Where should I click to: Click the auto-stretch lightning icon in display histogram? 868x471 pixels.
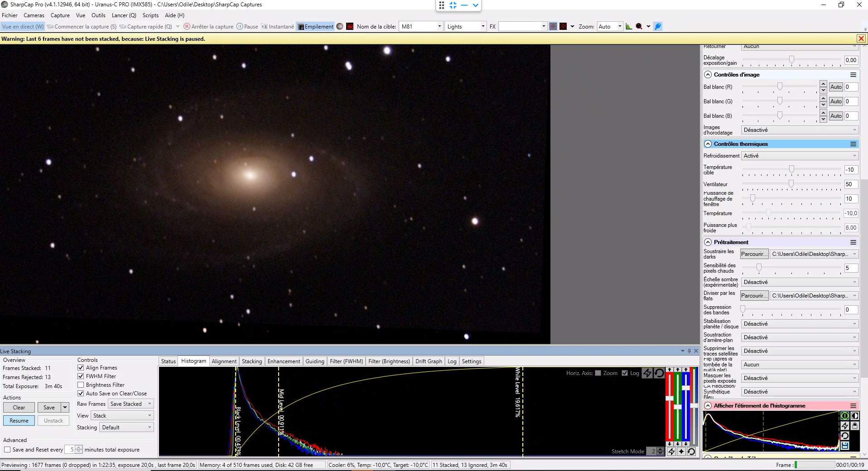pyautogui.click(x=845, y=426)
